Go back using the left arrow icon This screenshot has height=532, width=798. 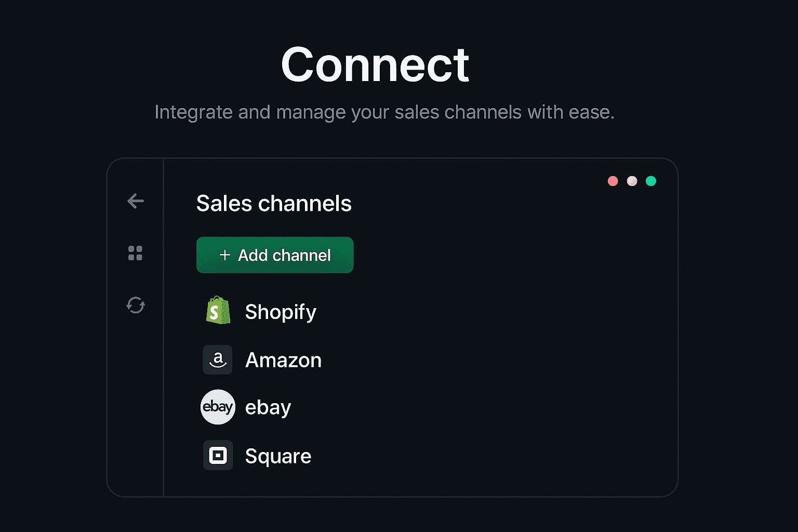pos(136,201)
